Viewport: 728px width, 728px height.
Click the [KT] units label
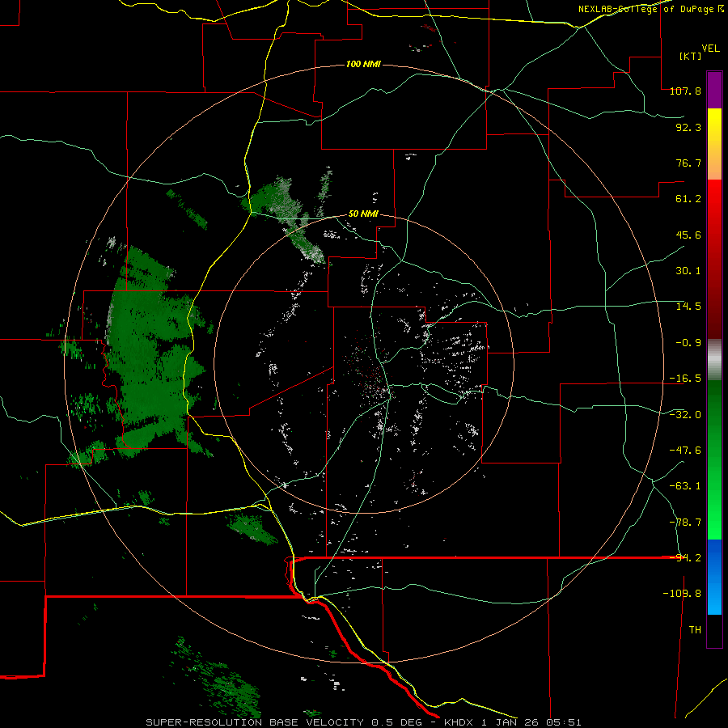pos(690,56)
